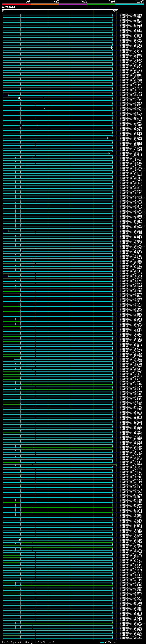Click the query name AV769624
Screen dimensions: 146x644
(x=8, y=7)
